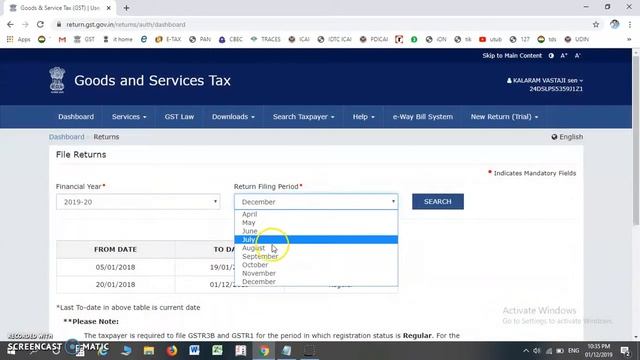This screenshot has height=360, width=640.
Task: Select August from the period list
Action: coord(316,248)
